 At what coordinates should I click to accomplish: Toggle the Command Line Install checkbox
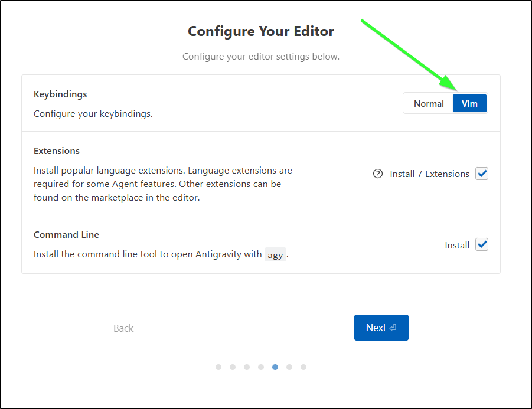[482, 244]
